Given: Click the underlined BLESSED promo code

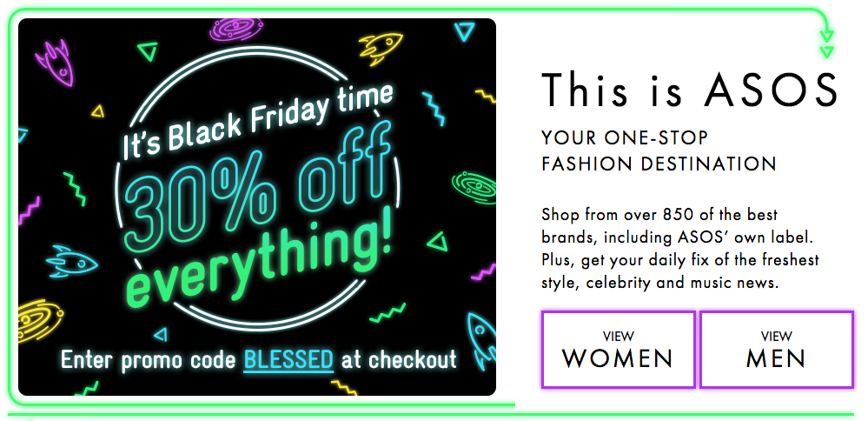Looking at the screenshot, I should (x=288, y=359).
